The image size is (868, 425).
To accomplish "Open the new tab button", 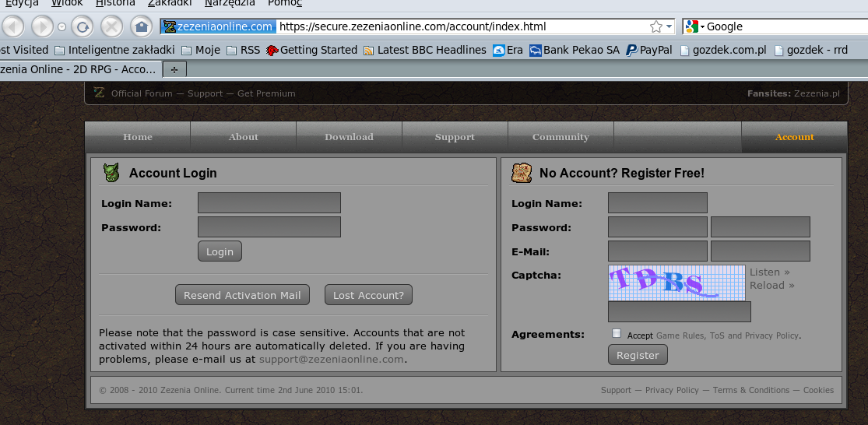I will pyautogui.click(x=174, y=69).
